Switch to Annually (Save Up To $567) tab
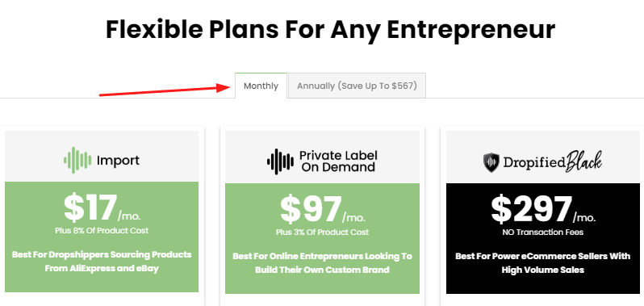Image resolution: width=644 pixels, height=306 pixels. point(357,86)
